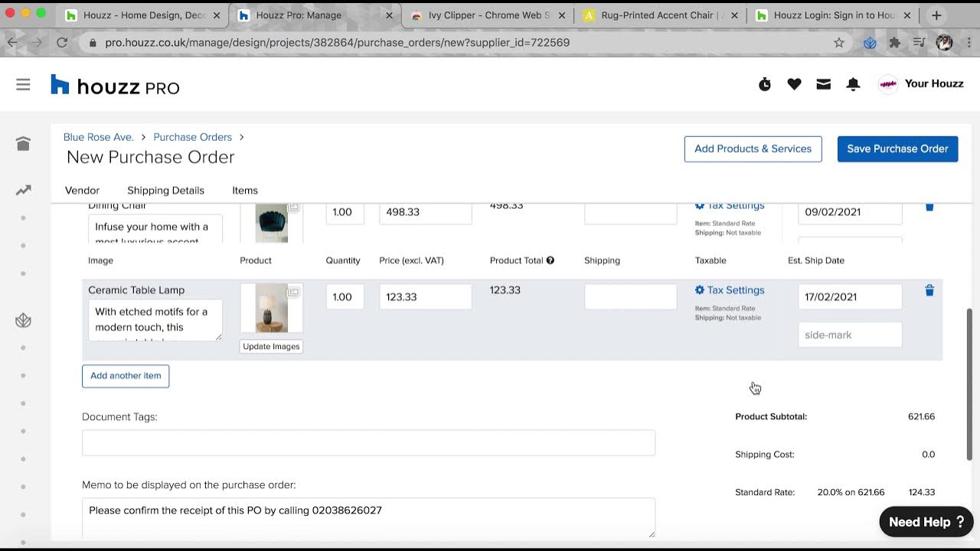Switch to the Vendor section tab
The width and height of the screenshot is (980, 551).
(x=82, y=191)
